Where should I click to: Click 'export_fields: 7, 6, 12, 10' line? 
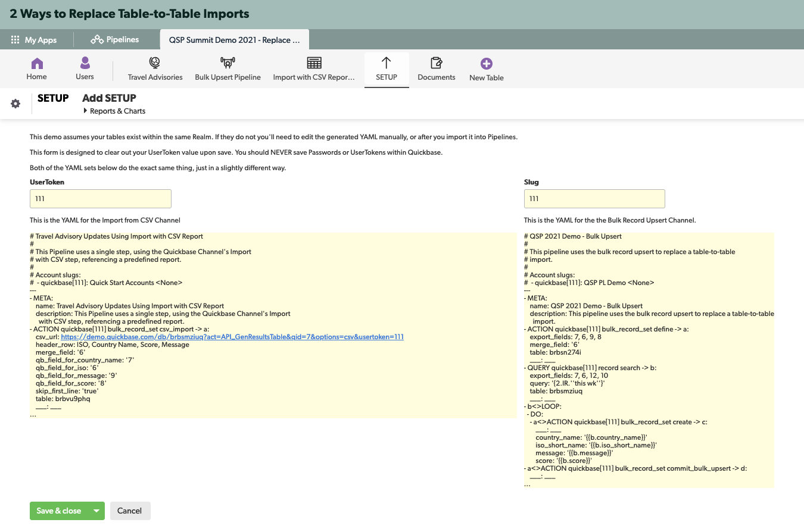[569, 375]
